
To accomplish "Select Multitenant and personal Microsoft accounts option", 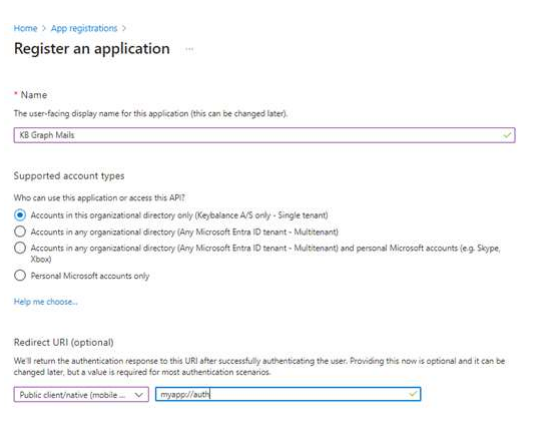I will click(x=20, y=248).
